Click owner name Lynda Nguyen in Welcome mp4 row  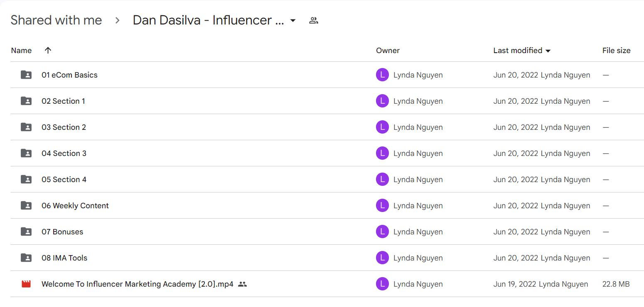point(418,284)
